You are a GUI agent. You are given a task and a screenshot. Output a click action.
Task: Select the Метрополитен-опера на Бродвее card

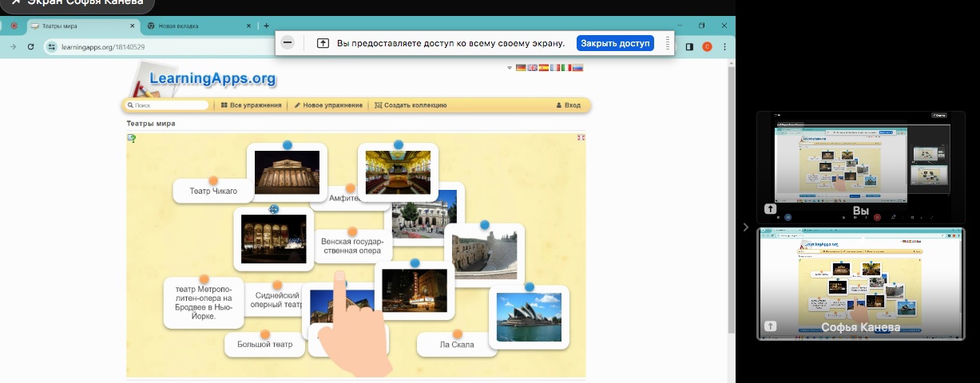(203, 302)
